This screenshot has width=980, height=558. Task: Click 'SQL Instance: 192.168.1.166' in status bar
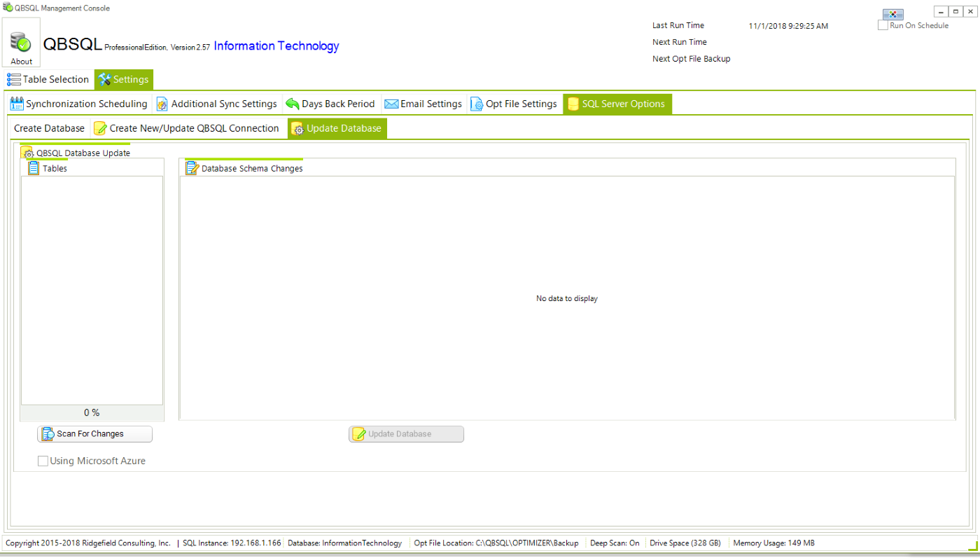(232, 543)
